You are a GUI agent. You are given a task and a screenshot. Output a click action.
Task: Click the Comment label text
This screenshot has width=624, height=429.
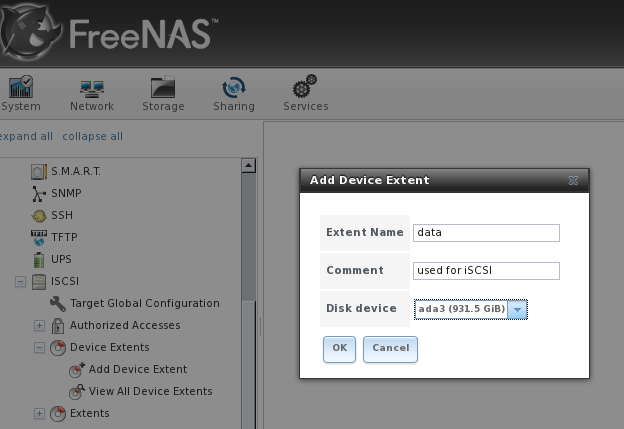point(355,270)
